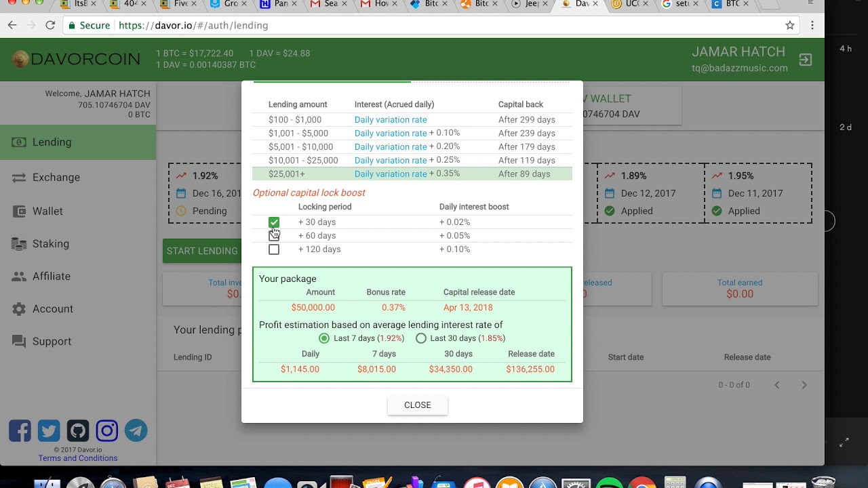Open Davor Instagram page icon

[107, 430]
